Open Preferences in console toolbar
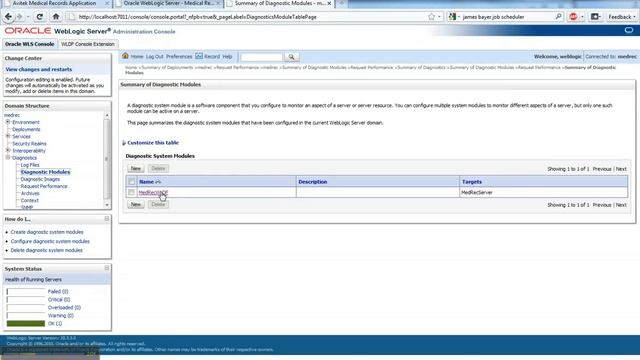640x360 pixels. click(179, 57)
